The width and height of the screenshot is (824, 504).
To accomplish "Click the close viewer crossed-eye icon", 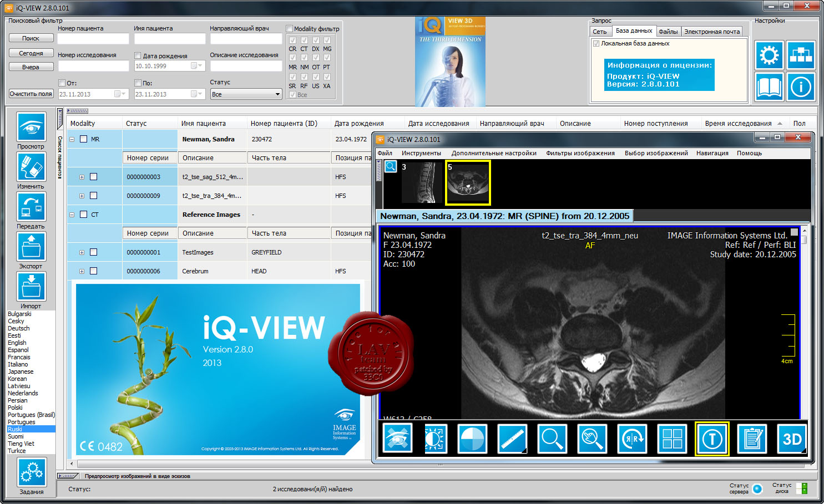I will [x=397, y=438].
